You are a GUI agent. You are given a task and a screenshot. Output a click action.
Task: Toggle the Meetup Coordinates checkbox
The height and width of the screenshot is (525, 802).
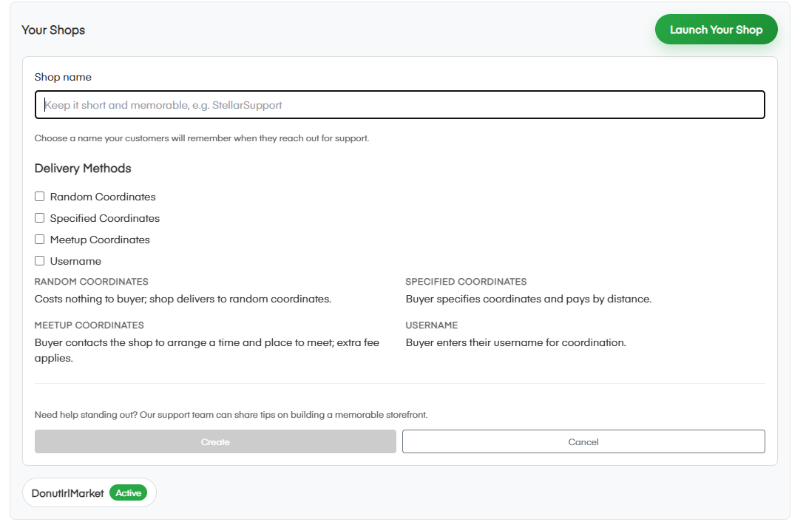point(40,240)
